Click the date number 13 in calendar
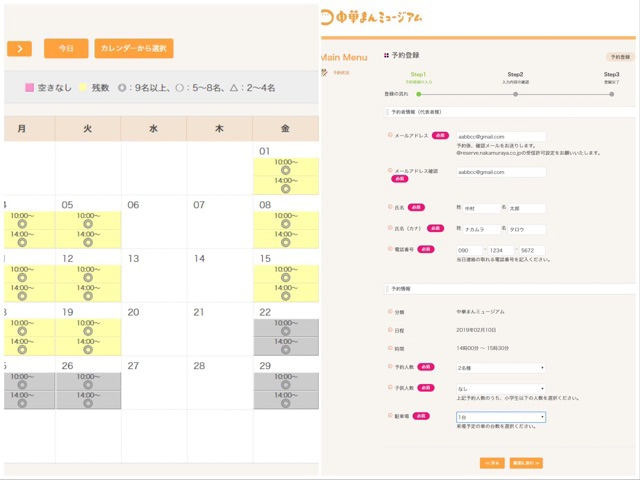The height and width of the screenshot is (480, 640). click(133, 259)
